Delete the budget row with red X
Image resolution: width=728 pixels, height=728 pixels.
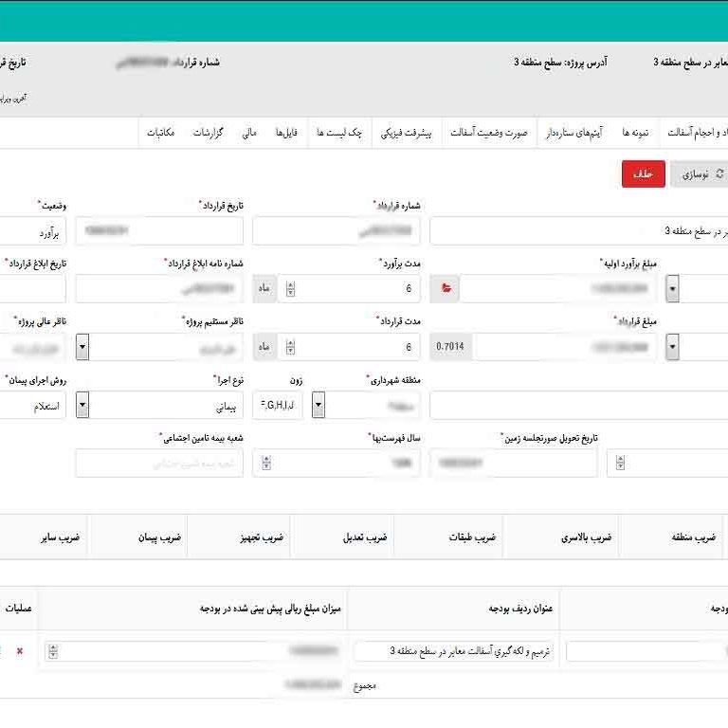point(20,651)
